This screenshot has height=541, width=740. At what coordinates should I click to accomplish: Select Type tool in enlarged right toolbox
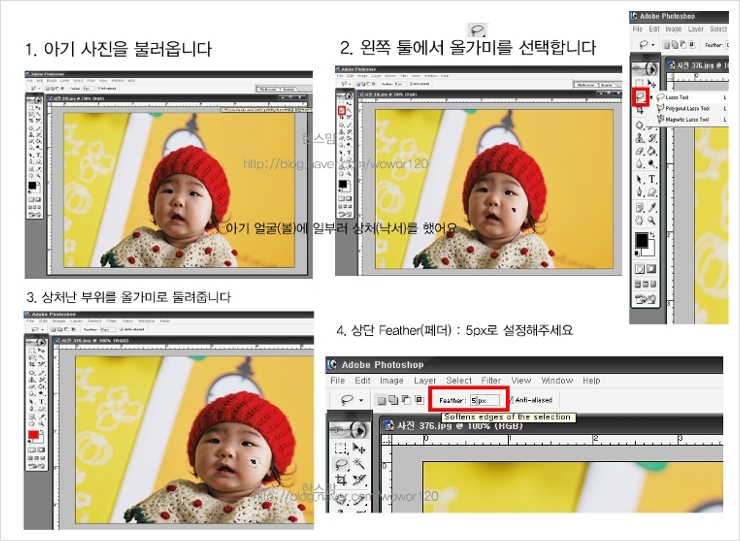[653, 179]
